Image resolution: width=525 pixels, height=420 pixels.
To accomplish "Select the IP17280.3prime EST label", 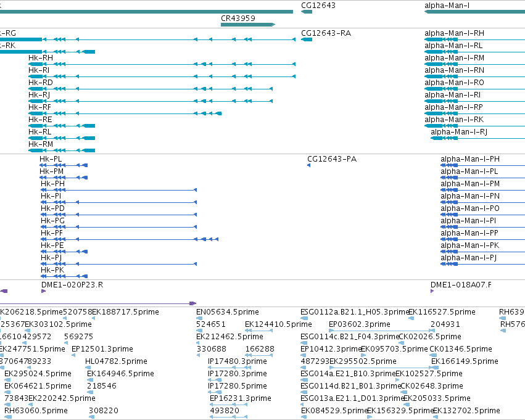I will point(237,374).
